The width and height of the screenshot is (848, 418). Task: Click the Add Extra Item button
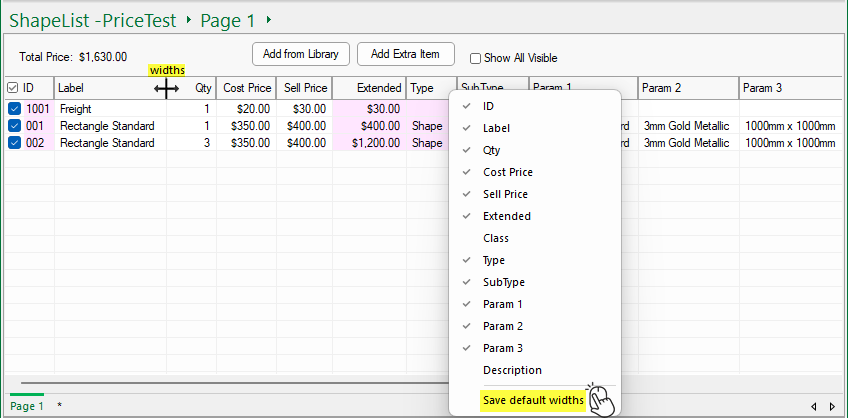[406, 54]
